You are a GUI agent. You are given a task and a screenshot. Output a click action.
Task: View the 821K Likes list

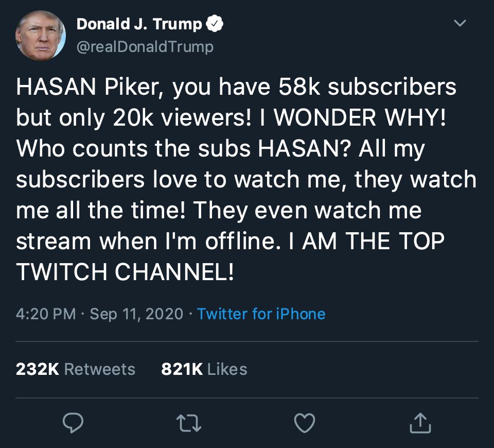204,369
